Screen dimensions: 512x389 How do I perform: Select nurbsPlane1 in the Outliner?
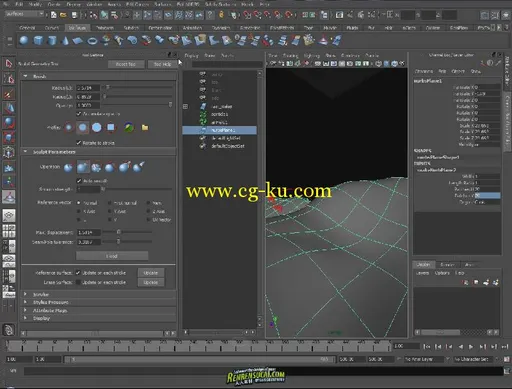[x=220, y=130]
